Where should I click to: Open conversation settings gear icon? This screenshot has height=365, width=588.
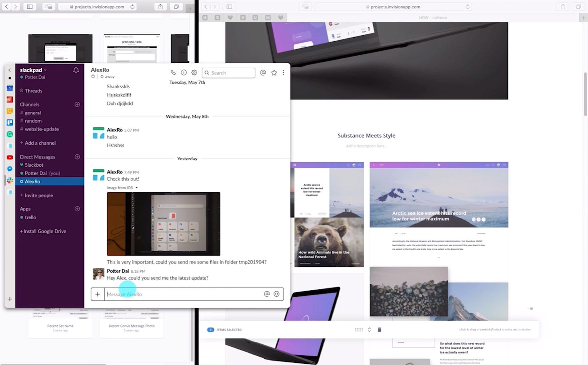[194, 73]
